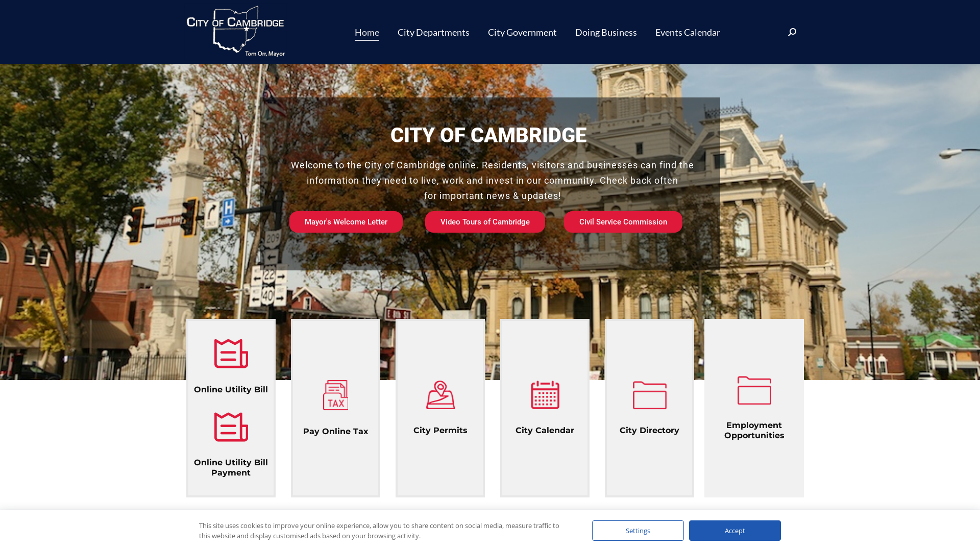Click the City Permits icon
This screenshot has width=980, height=551.
[x=439, y=394]
